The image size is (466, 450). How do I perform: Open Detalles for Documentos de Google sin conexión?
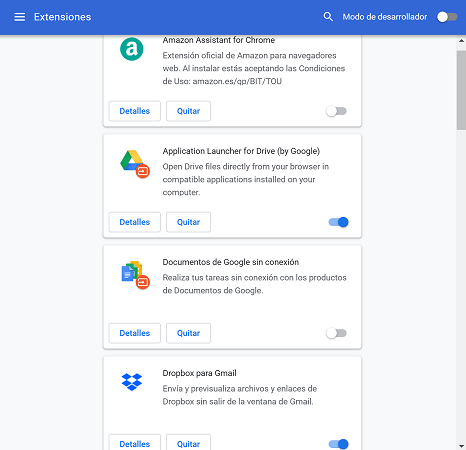(x=135, y=333)
